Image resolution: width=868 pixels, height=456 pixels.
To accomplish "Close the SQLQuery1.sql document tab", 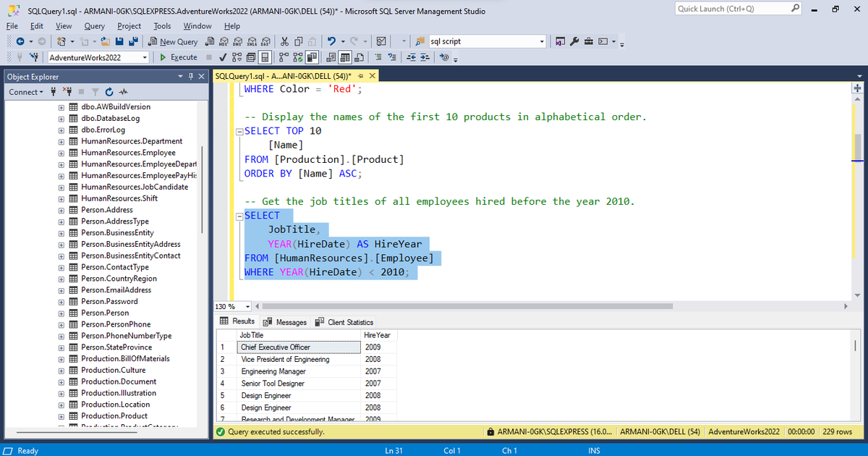I will pyautogui.click(x=372, y=77).
